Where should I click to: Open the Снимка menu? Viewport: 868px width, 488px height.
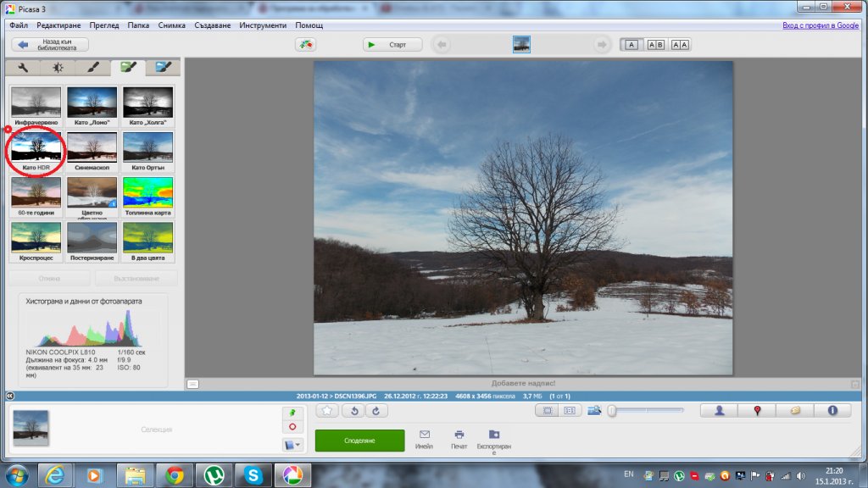pos(171,25)
